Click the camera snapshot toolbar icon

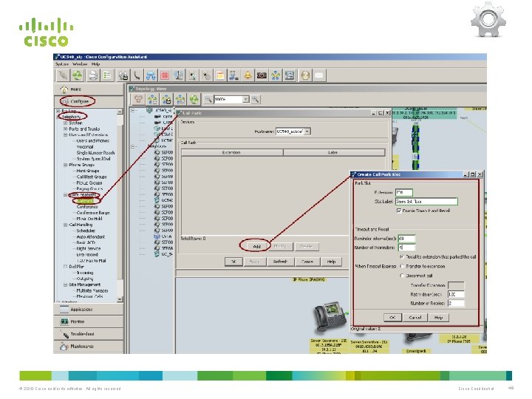pos(262,75)
